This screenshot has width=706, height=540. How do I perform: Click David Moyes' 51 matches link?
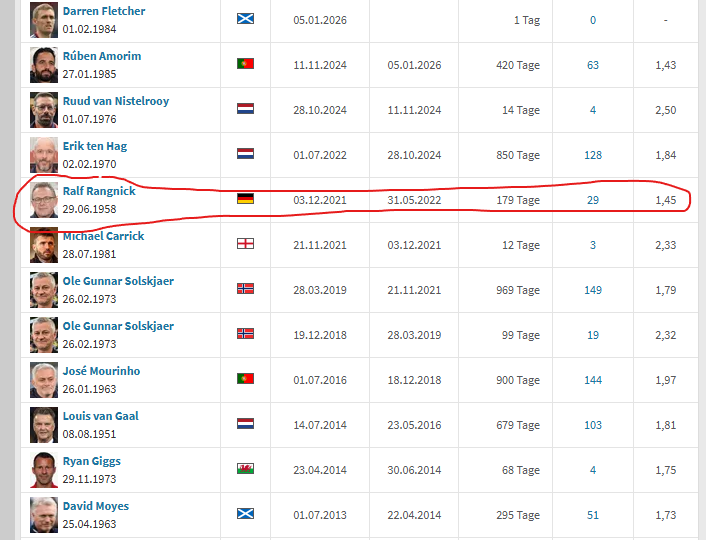click(593, 515)
